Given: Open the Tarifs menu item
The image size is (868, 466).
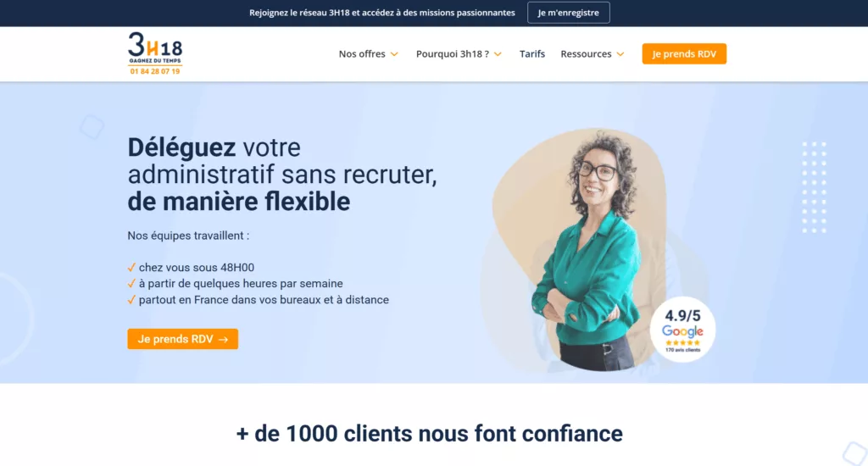Looking at the screenshot, I should coord(532,53).
